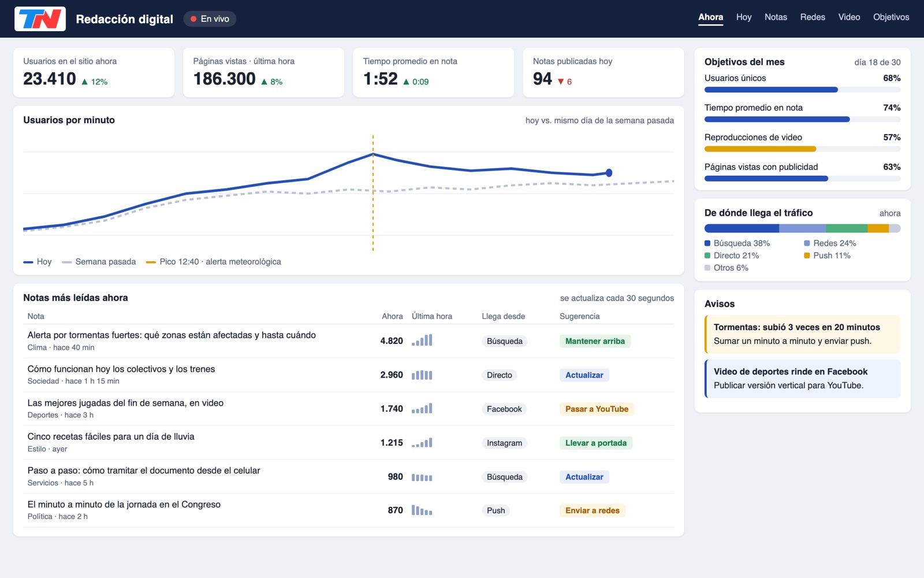
Task: Click the Usuarios en el sitio ahora card
Action: coord(94,73)
